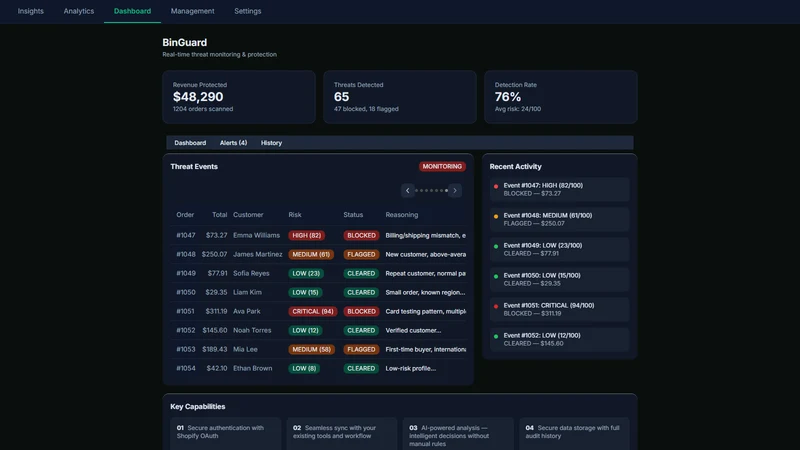Click the HIGH (82) risk badge

307,235
